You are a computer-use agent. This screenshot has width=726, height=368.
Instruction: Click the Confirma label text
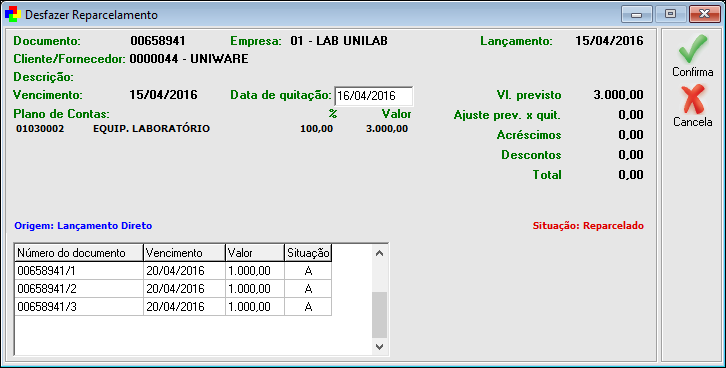tap(693, 72)
